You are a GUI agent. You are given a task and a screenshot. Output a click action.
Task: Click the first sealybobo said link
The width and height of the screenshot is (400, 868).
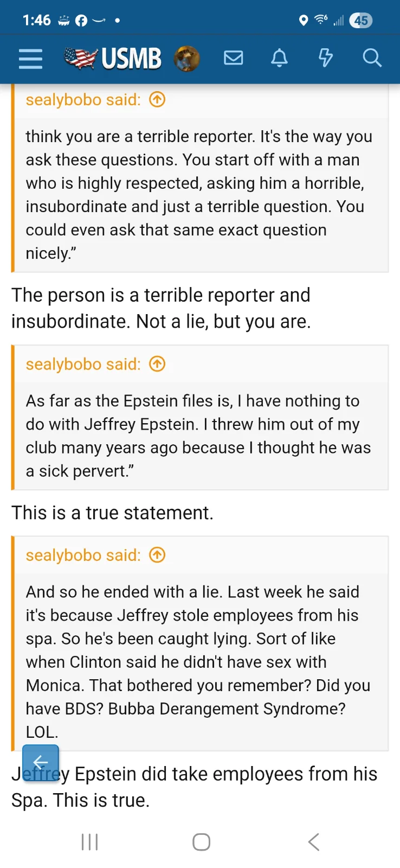pyautogui.click(x=82, y=99)
